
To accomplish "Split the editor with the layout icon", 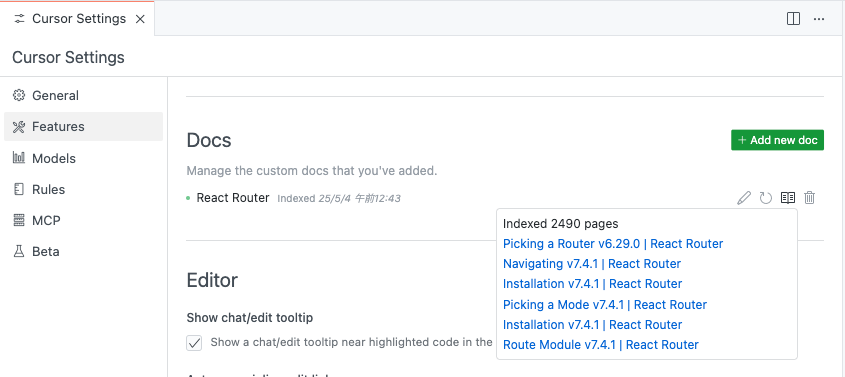I will tap(793, 19).
